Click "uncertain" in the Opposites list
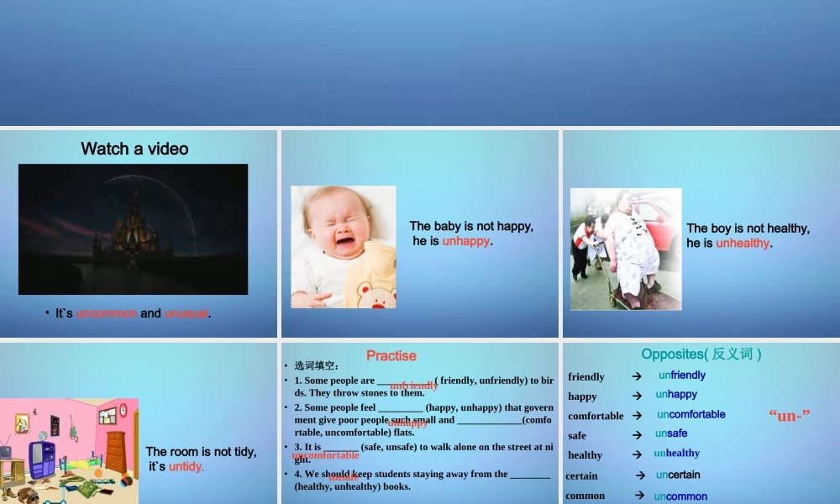The width and height of the screenshot is (840, 504). click(678, 475)
